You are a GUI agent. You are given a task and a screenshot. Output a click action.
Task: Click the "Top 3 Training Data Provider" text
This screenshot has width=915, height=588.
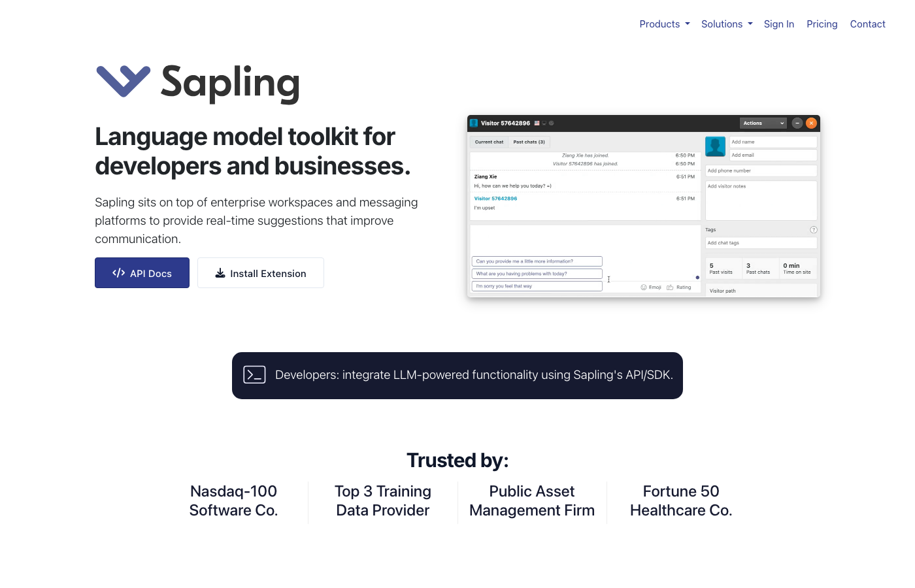(383, 500)
